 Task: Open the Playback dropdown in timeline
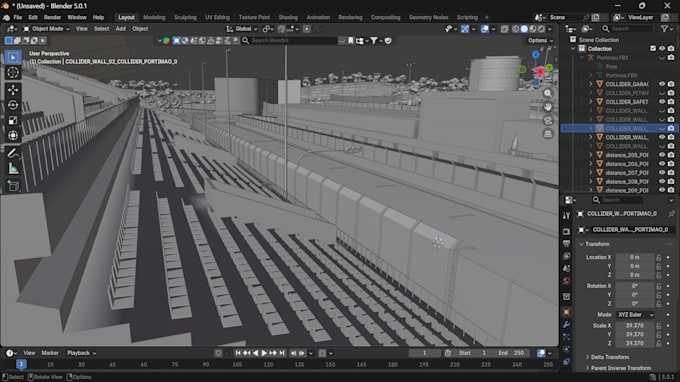point(81,353)
